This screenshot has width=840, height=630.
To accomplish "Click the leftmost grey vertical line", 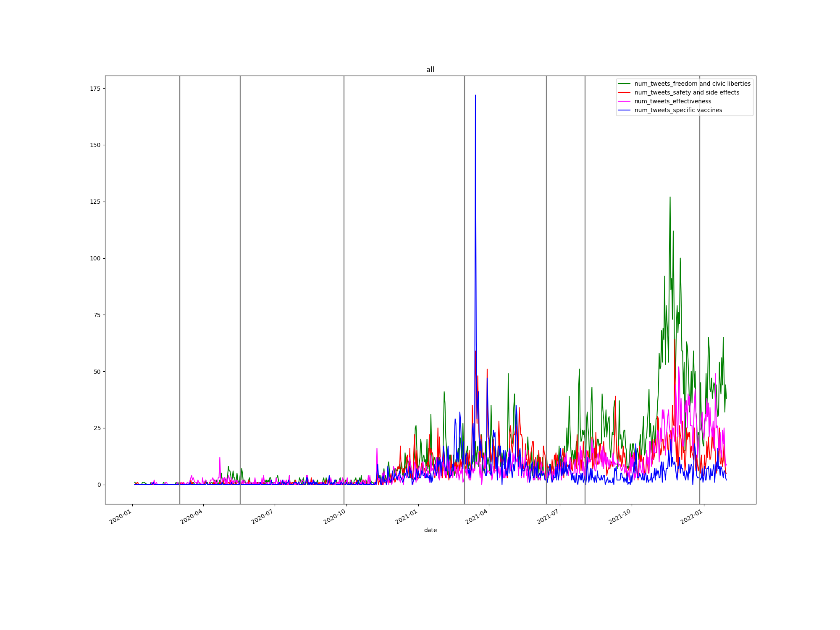I will 180,252.
